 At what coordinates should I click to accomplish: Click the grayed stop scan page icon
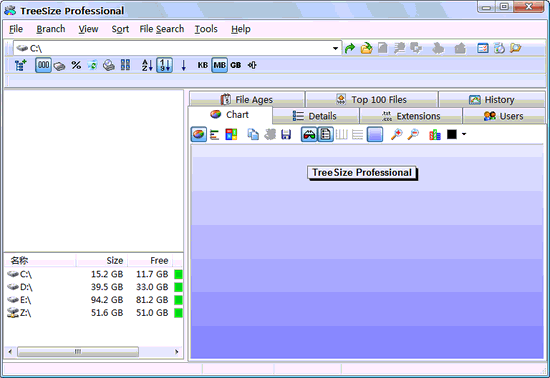point(383,48)
